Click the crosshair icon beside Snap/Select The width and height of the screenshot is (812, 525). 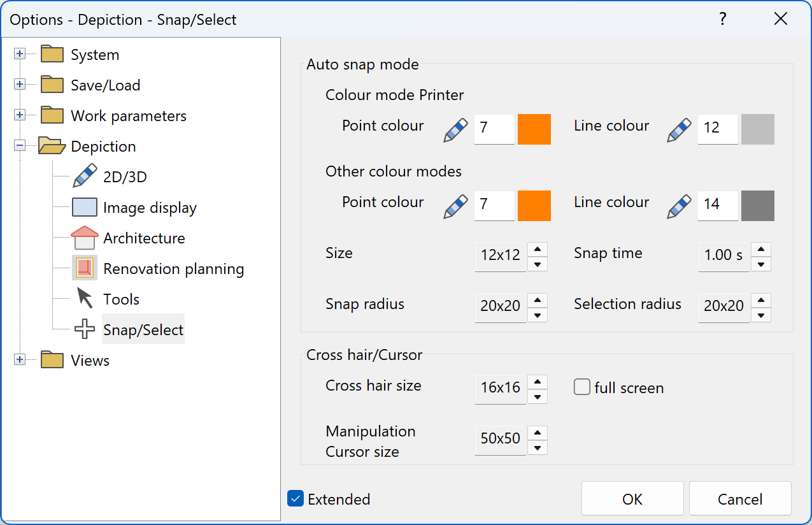pyautogui.click(x=83, y=329)
